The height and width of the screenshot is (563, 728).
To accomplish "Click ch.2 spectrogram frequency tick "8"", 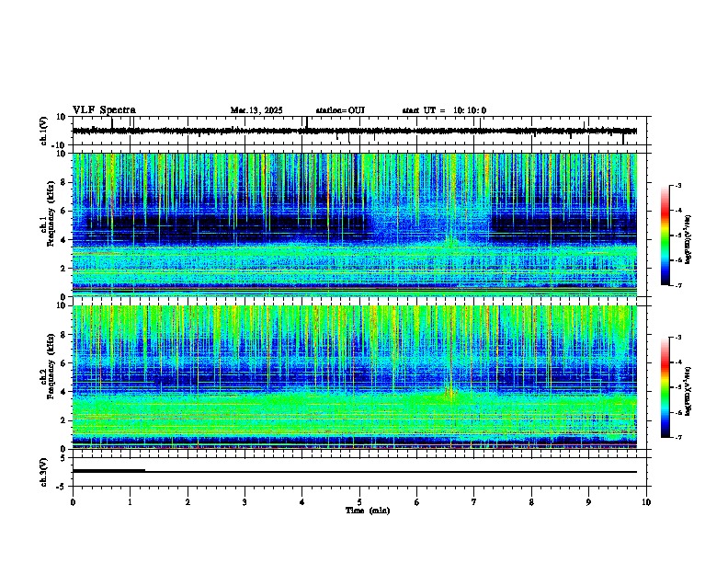I will tap(64, 335).
